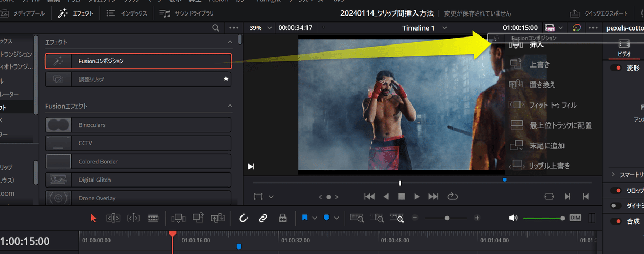Select the Blade Edit Mode tool
The image size is (644, 254).
click(x=153, y=218)
